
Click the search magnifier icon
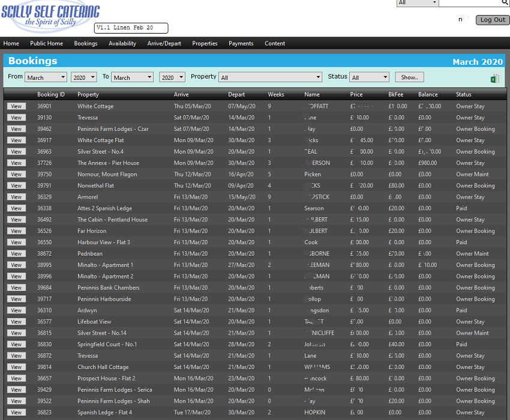tap(505, 3)
